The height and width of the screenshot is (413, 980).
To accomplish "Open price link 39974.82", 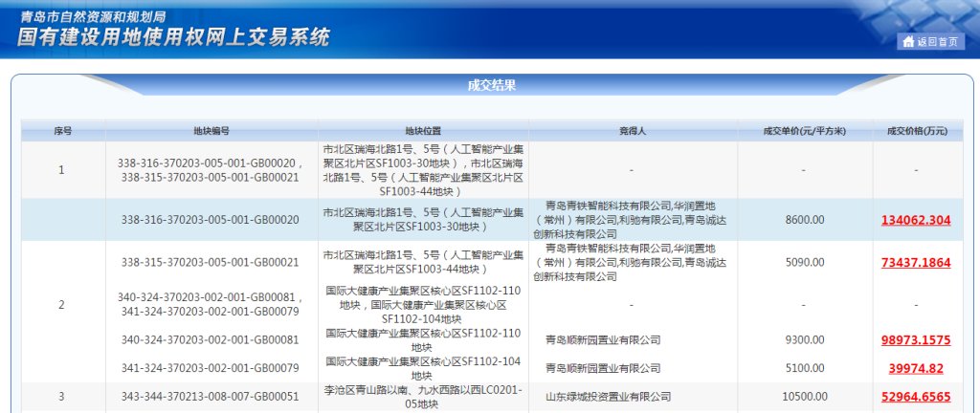I will (916, 368).
